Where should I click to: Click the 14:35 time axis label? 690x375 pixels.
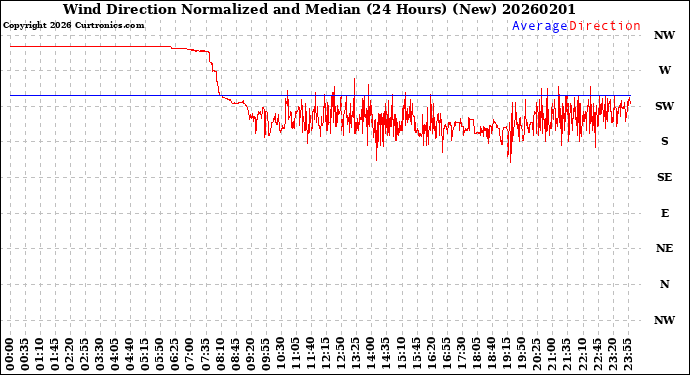click(385, 355)
